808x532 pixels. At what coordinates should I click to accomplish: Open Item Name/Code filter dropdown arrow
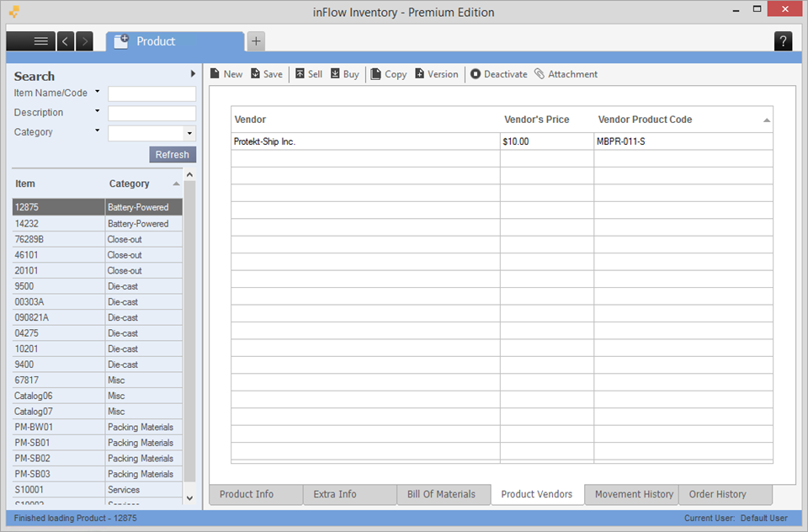98,92
